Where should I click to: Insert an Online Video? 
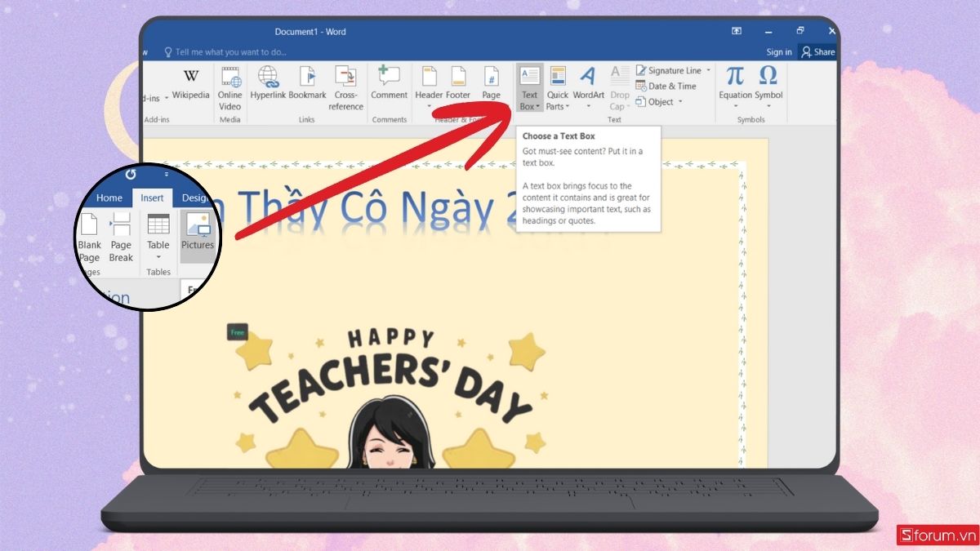[229, 86]
